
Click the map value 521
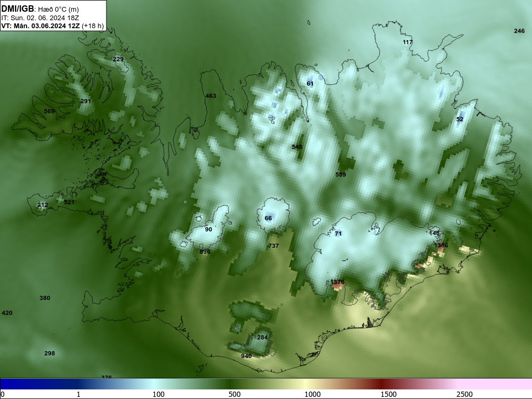69,202
